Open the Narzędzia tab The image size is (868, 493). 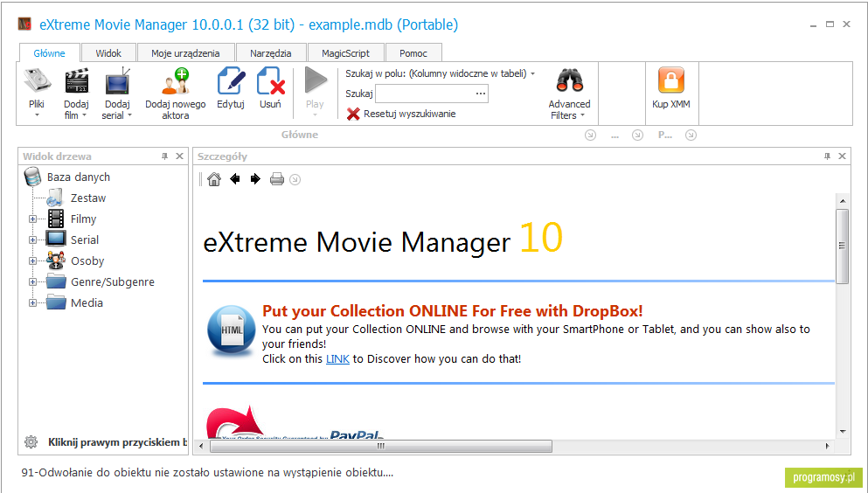point(271,53)
